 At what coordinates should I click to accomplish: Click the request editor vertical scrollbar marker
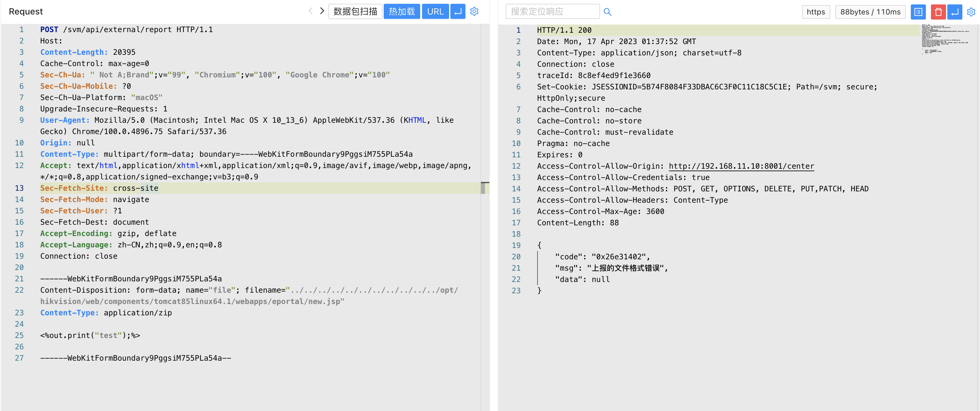[483, 188]
